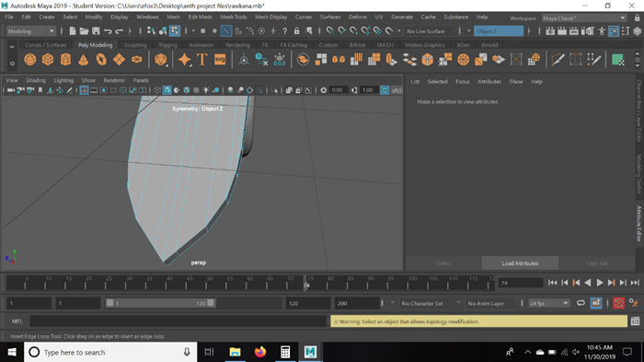The width and height of the screenshot is (644, 362).
Task: Toggle snap to points icon
Action: pos(353,30)
